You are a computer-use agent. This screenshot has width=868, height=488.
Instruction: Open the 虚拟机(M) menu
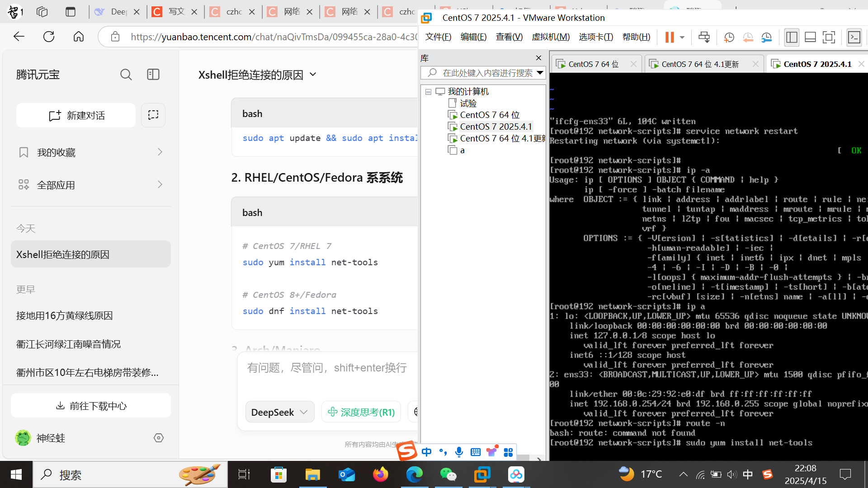pos(551,37)
